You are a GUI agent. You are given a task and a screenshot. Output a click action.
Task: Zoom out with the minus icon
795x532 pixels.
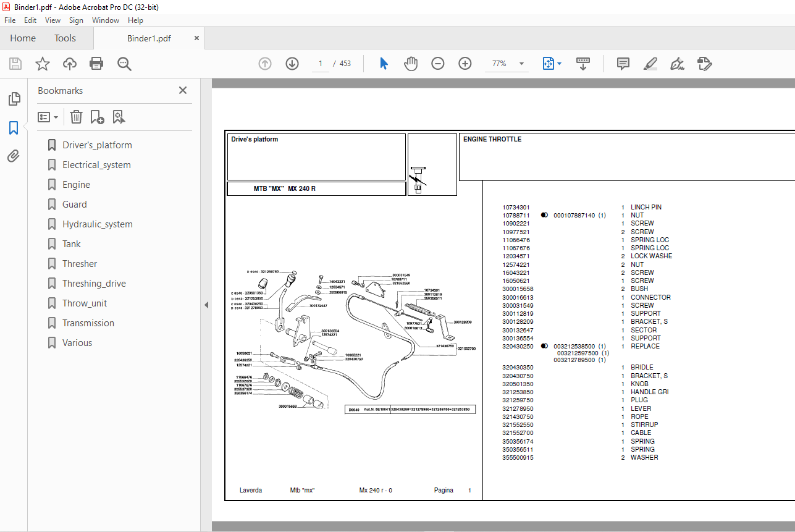pyautogui.click(x=438, y=64)
